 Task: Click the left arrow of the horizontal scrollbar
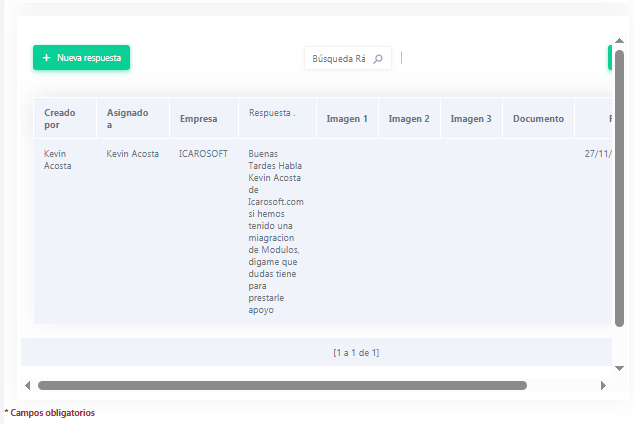coord(27,385)
